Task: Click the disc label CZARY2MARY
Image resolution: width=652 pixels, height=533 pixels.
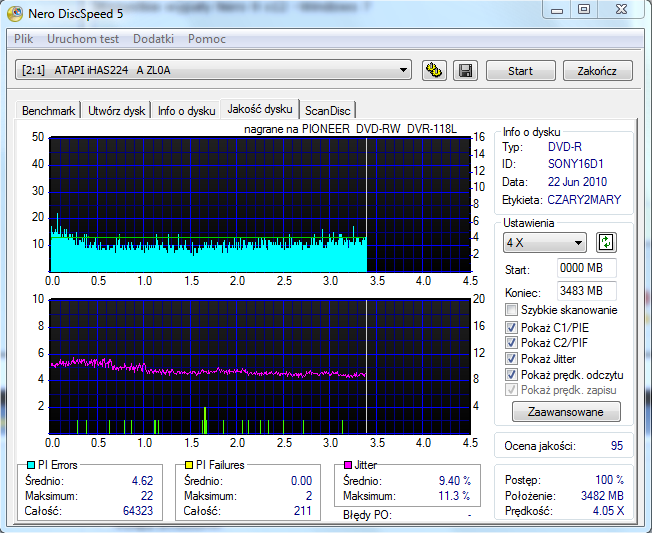Action: 584,200
